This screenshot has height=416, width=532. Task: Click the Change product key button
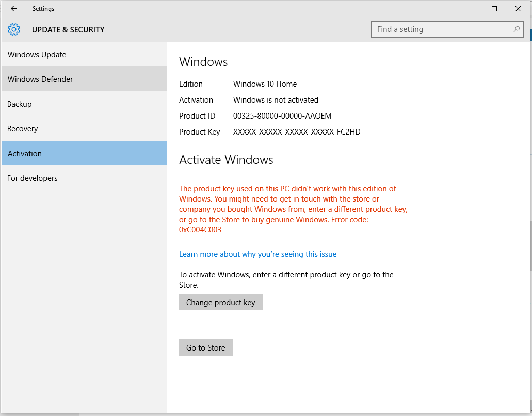(x=220, y=302)
